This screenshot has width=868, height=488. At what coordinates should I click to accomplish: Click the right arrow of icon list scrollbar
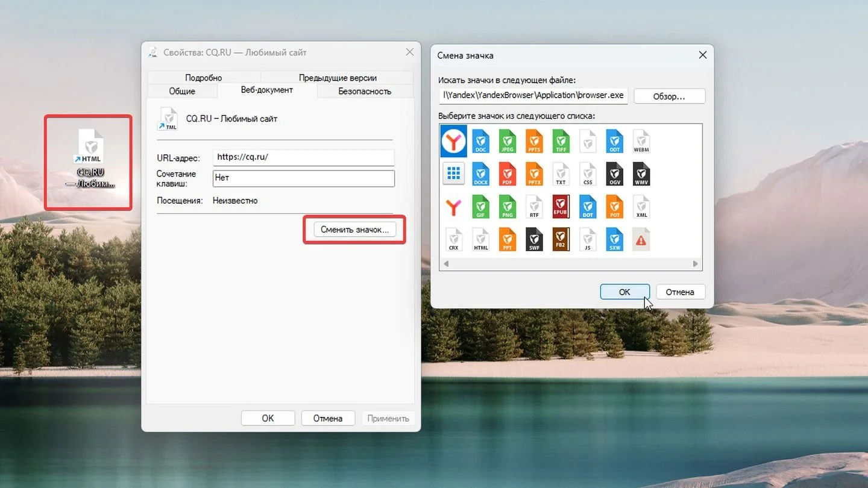[x=695, y=264]
